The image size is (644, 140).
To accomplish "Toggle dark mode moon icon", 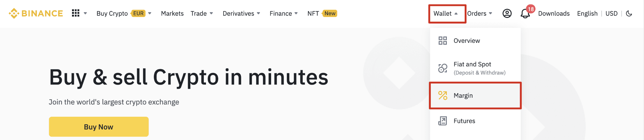I will click(629, 14).
